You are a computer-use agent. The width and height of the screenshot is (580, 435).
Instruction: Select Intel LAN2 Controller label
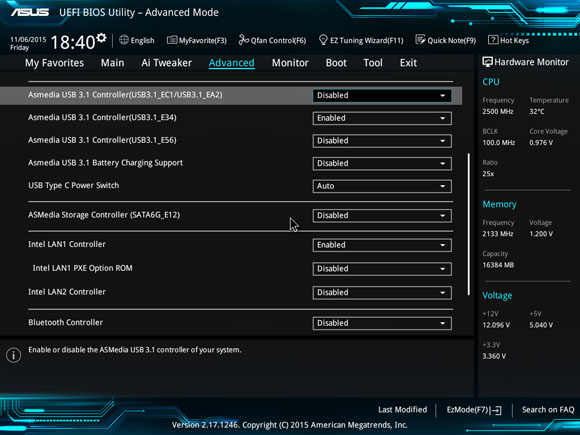coord(67,292)
